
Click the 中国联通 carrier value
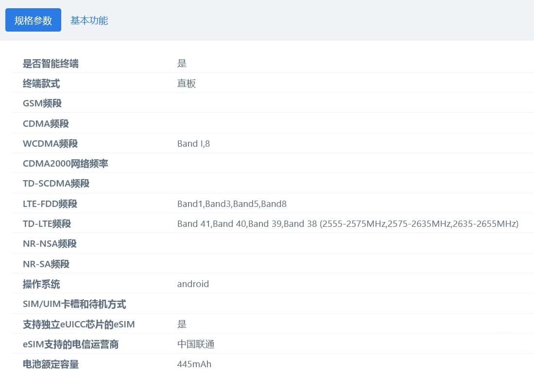[196, 344]
